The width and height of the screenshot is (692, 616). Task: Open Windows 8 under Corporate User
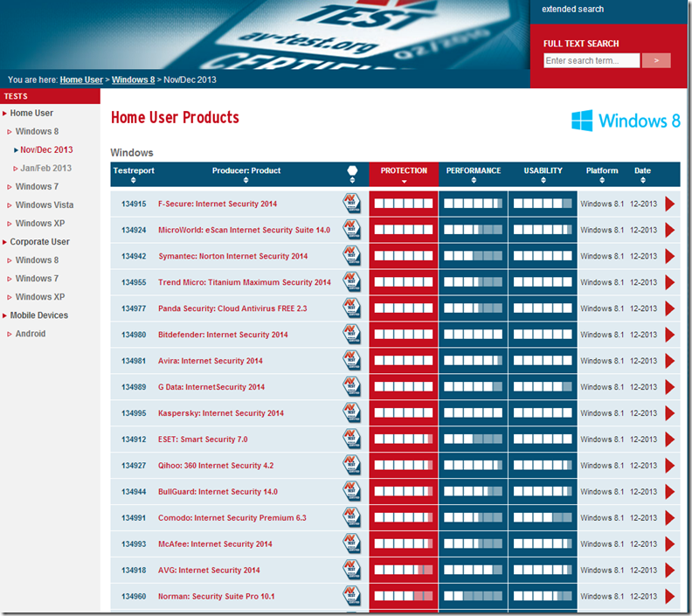(x=37, y=260)
